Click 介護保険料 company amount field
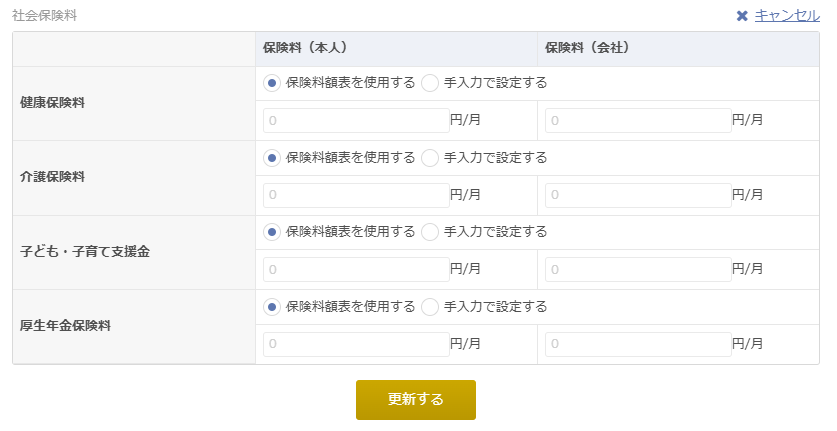This screenshot has width=837, height=431. [638, 195]
